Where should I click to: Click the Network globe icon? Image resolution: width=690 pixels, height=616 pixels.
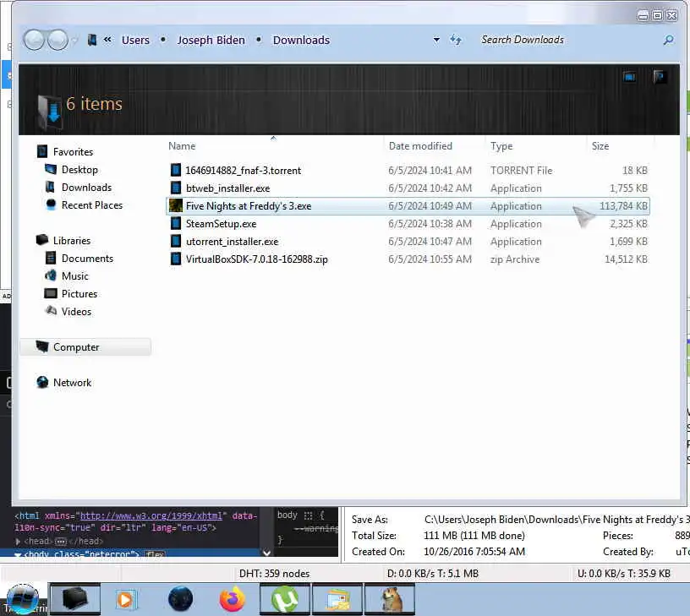click(42, 382)
